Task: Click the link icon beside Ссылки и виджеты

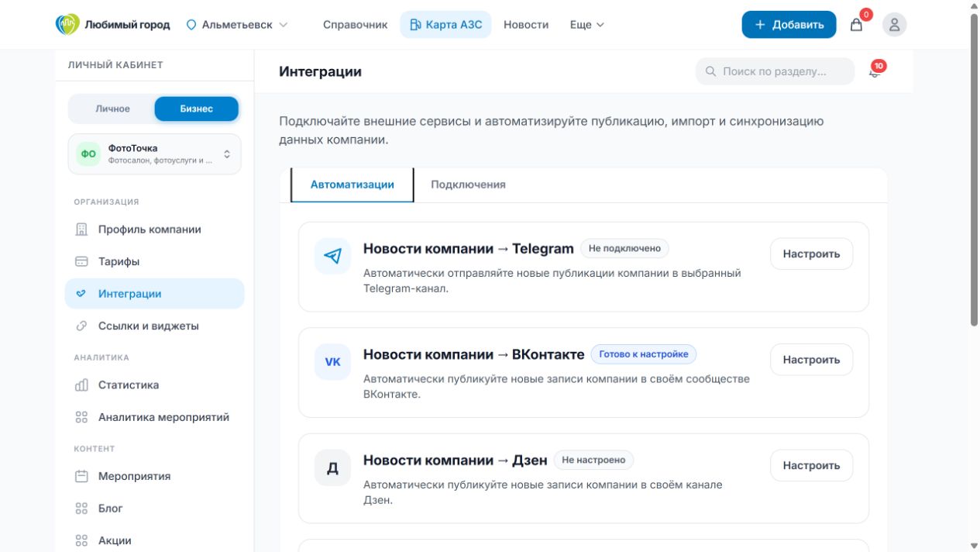Action: (x=81, y=326)
